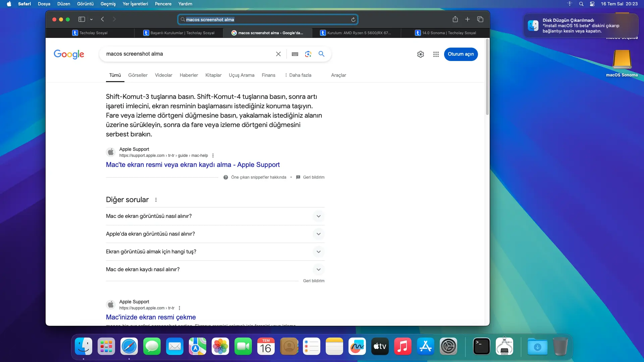Open the Pencere menu
644x362 pixels.
click(163, 4)
